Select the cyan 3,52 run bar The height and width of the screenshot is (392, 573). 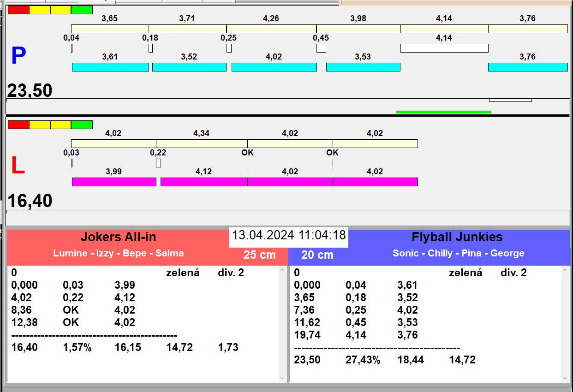pyautogui.click(x=189, y=67)
